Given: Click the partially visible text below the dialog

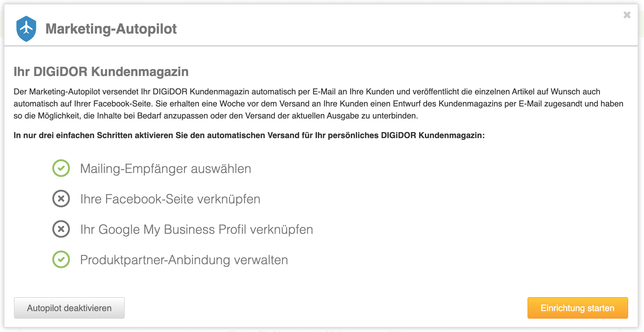Looking at the screenshot, I should [x=313, y=330].
